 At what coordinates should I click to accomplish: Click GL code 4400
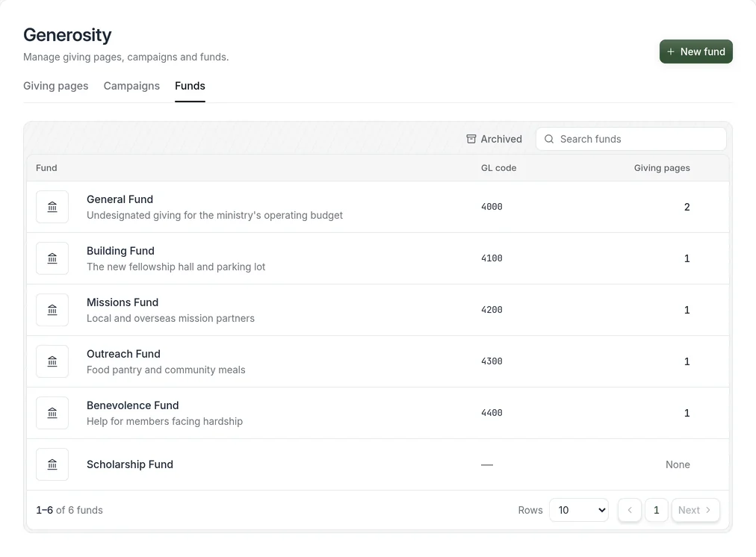pyautogui.click(x=492, y=413)
